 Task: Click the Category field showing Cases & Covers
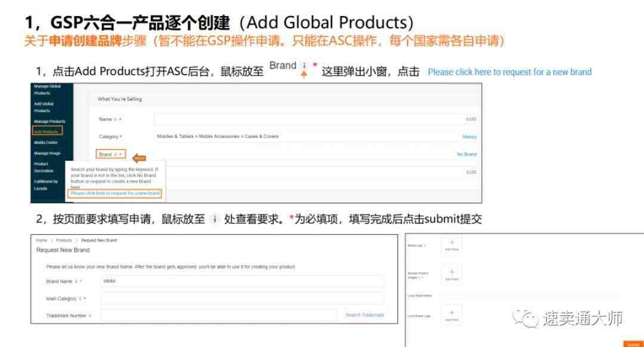point(315,137)
